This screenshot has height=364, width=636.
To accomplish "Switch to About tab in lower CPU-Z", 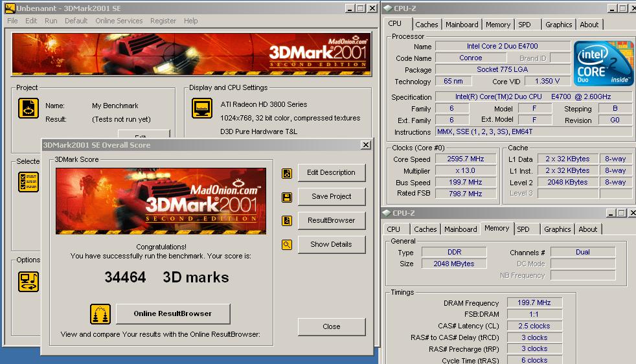I will [x=587, y=229].
